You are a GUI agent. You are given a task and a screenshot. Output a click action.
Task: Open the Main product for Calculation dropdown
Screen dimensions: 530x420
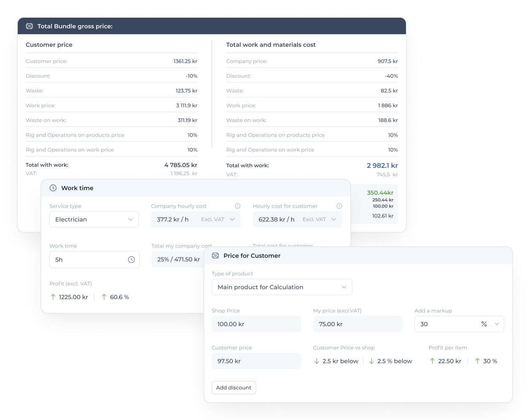(282, 287)
